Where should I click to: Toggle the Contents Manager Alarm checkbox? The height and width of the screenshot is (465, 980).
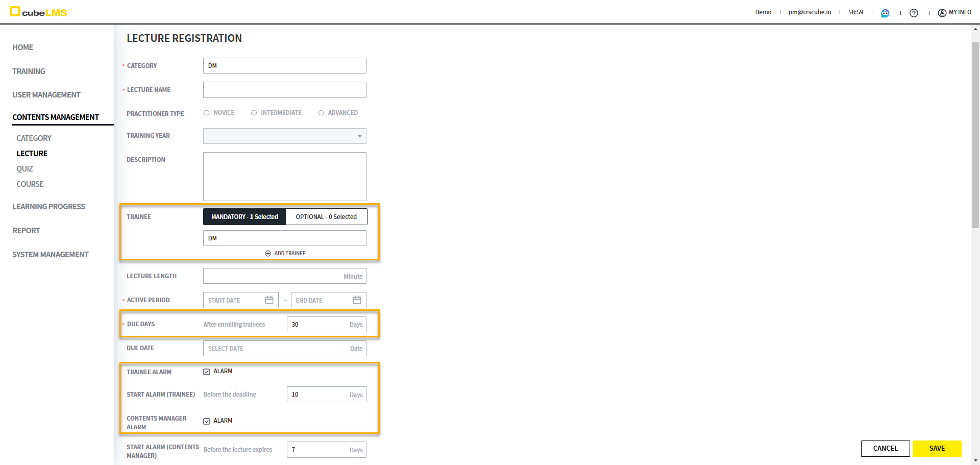[207, 421]
